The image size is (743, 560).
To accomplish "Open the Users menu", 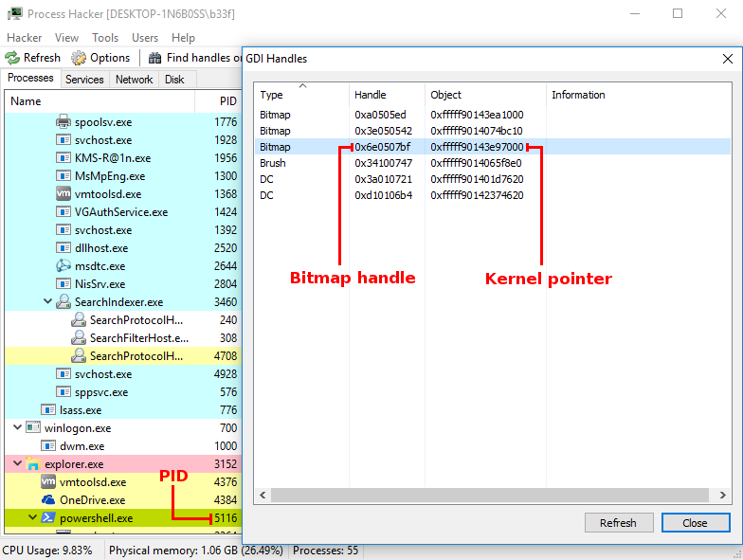I will pyautogui.click(x=145, y=38).
